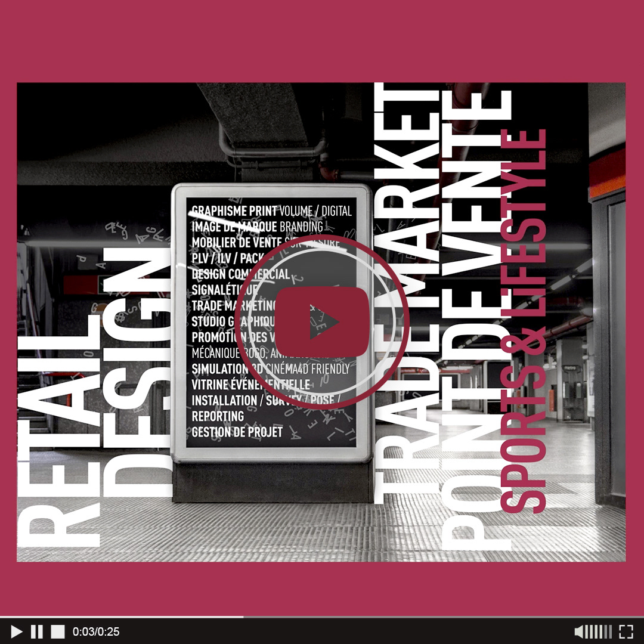644x644 pixels.
Task: Click the "DESIGN COMMERCIAL" poster line
Action: (x=241, y=274)
